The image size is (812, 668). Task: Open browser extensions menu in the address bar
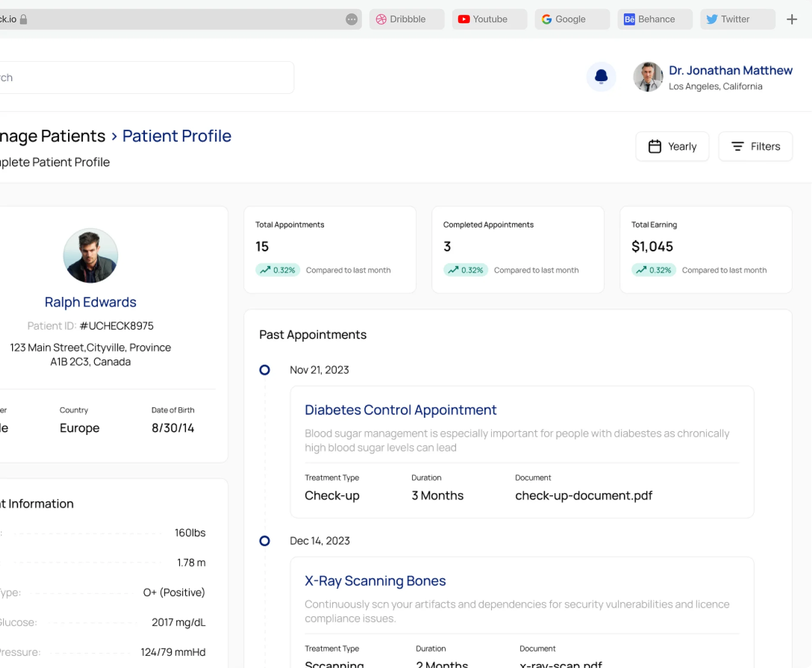coord(352,19)
